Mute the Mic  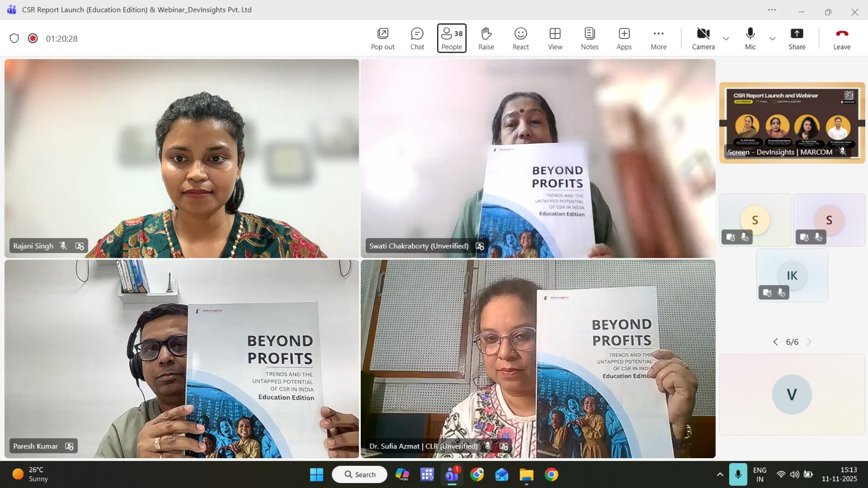point(750,38)
